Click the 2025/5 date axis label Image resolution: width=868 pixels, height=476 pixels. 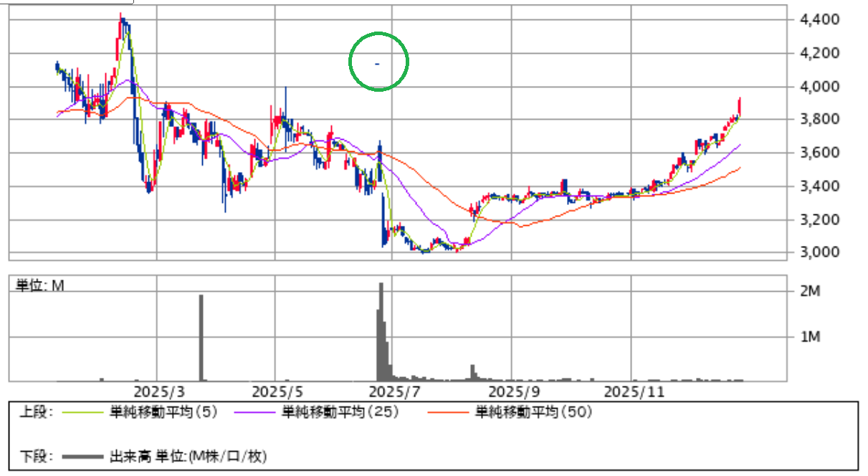[x=275, y=393]
